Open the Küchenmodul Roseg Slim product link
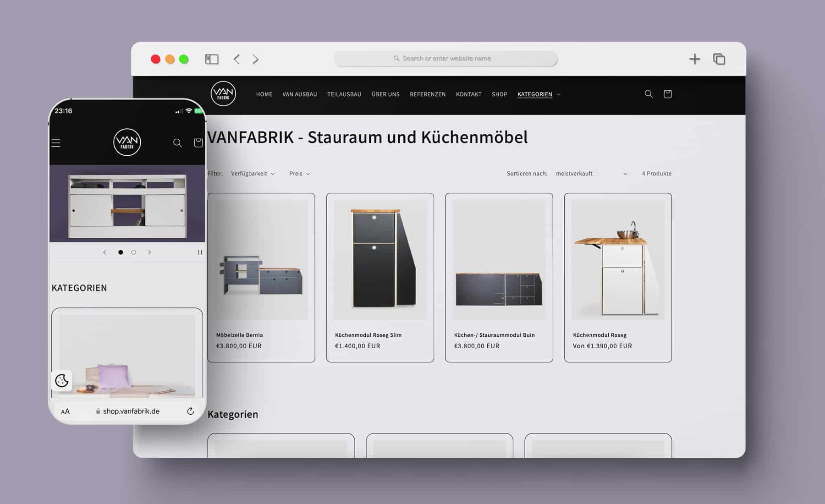This screenshot has height=504, width=825. 367,335
